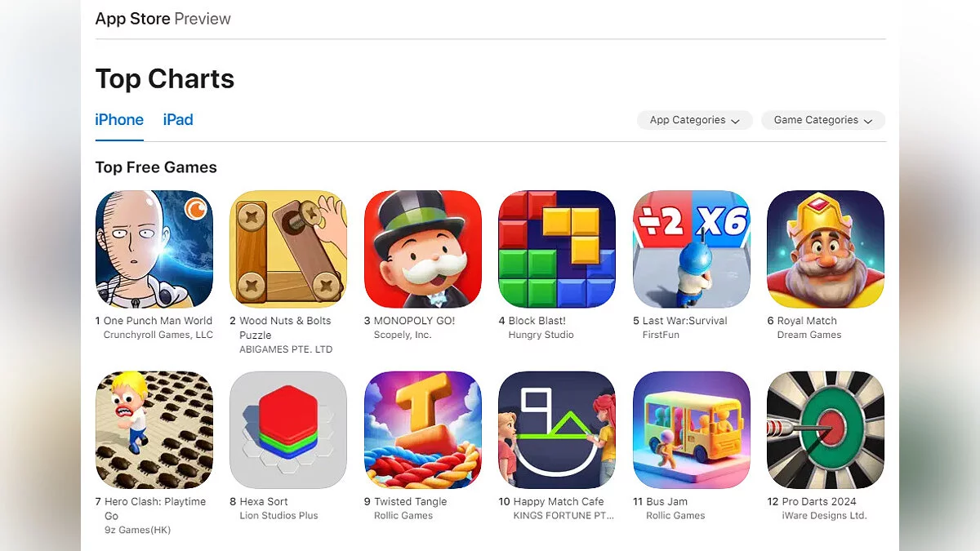The height and width of the screenshot is (551, 980).
Task: Click the Pro Darts 2024 dartboard icon
Action: [826, 430]
